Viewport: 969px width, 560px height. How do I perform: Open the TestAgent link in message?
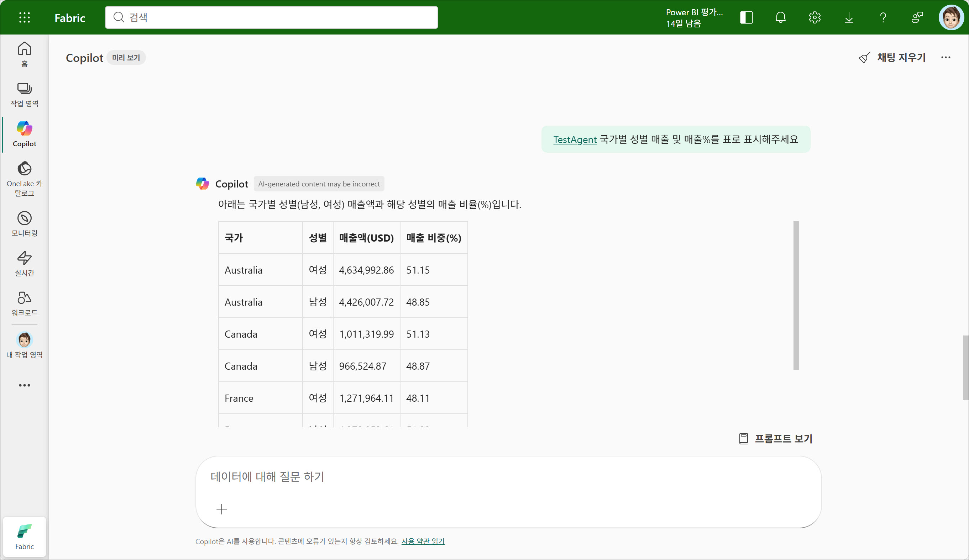pos(575,139)
